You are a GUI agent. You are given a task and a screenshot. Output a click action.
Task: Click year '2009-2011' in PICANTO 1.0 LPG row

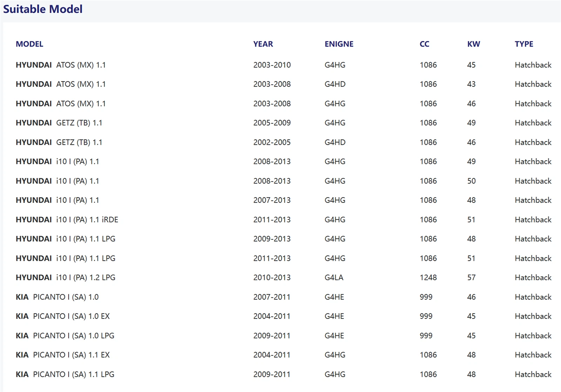click(272, 336)
